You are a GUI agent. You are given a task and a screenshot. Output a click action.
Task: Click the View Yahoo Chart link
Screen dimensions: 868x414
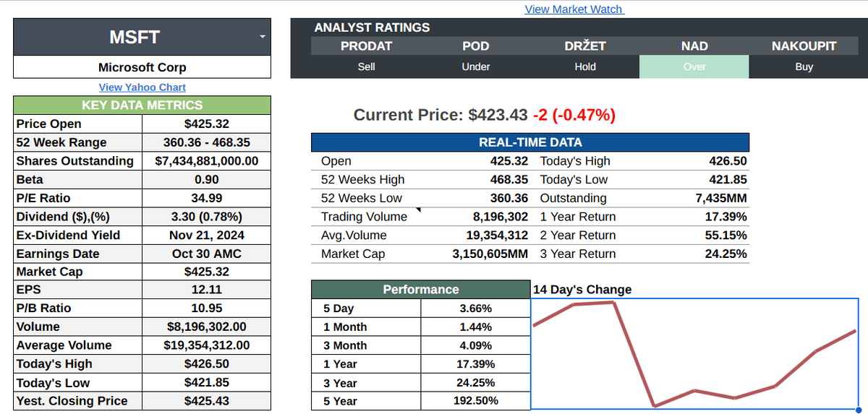(x=142, y=87)
